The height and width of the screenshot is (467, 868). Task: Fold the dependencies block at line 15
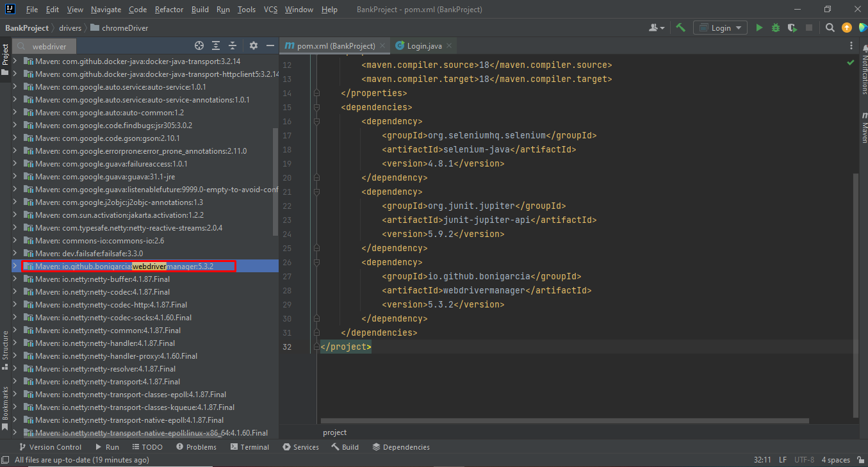tap(316, 107)
